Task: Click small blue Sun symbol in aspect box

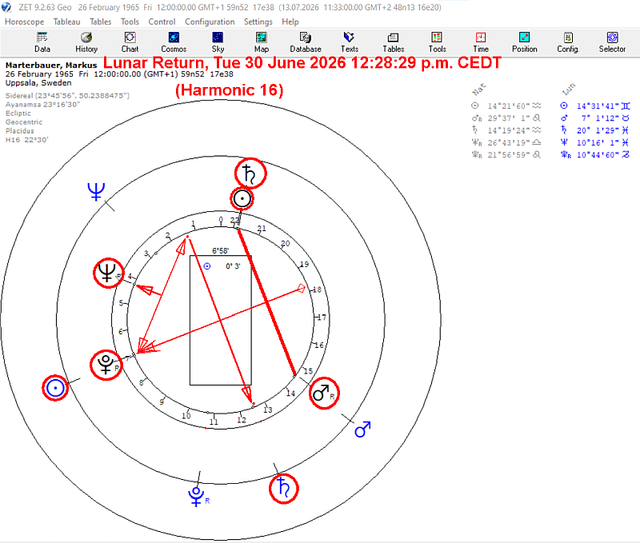Action: (x=207, y=266)
